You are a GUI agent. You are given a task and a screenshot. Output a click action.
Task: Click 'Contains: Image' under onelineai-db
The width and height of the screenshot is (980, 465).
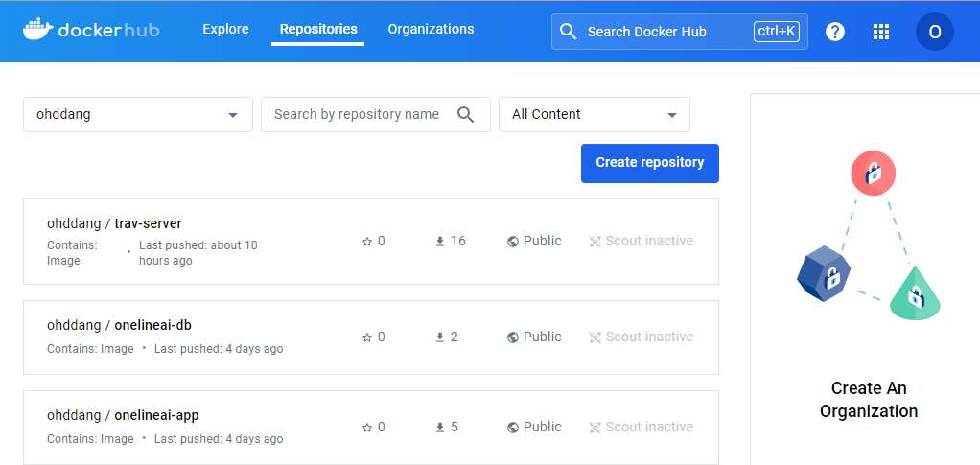coord(90,349)
